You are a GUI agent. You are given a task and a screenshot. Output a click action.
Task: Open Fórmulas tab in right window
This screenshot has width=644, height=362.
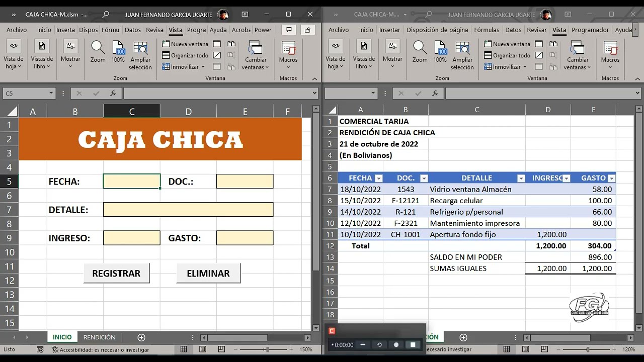click(x=487, y=30)
